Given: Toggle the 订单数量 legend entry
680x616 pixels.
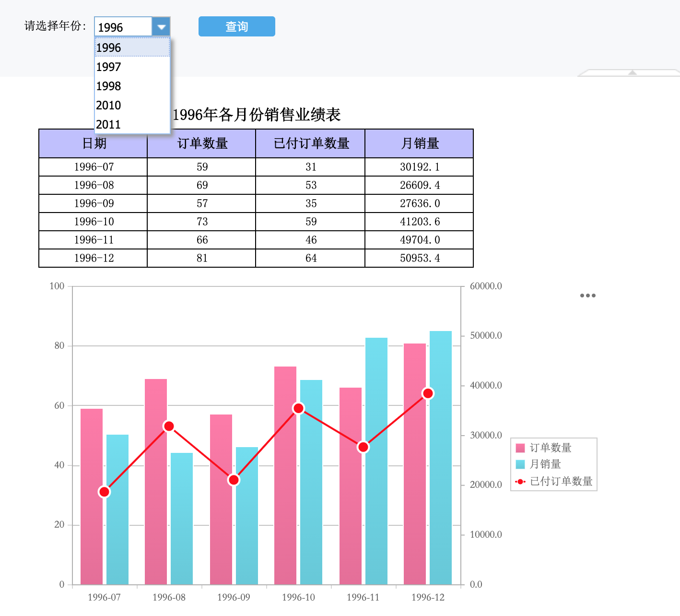Looking at the screenshot, I should [544, 448].
